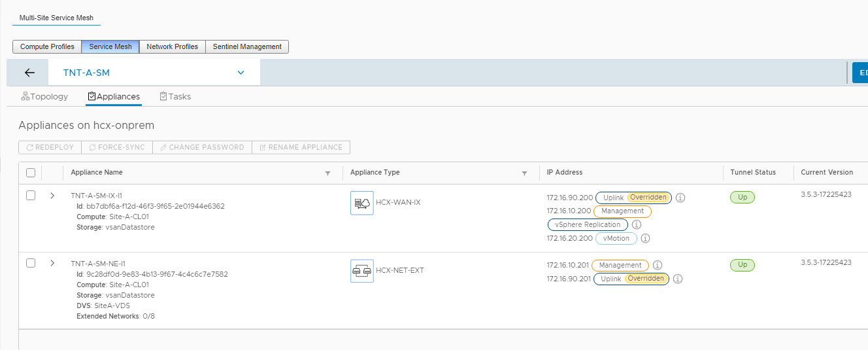This screenshot has width=868, height=350.
Task: Click the back arrow beside TNT-A-SM
Action: pyautogui.click(x=29, y=73)
